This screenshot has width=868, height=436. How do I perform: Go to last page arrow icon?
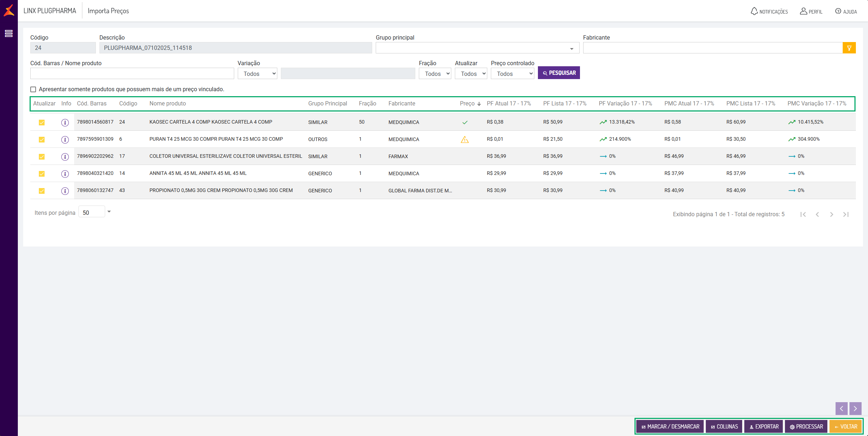click(x=846, y=214)
